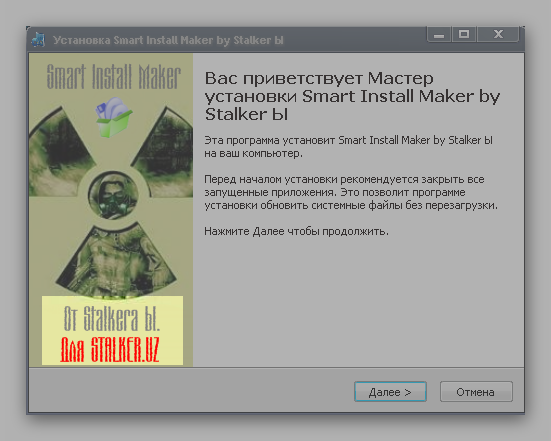The width and height of the screenshot is (551, 441).
Task: Close the installer window
Action: click(x=498, y=34)
